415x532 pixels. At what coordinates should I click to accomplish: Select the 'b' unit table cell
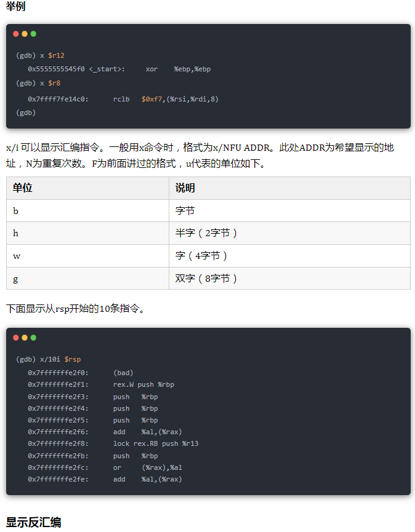[87, 211]
